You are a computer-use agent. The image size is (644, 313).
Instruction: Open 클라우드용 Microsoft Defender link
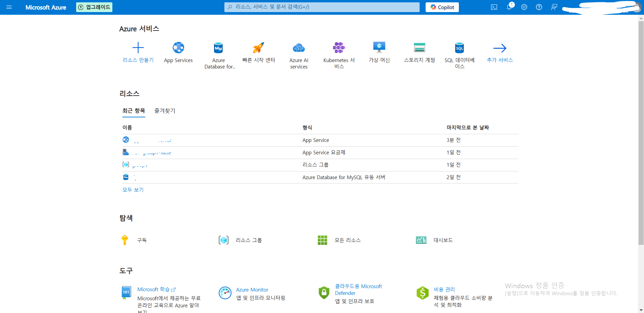coord(358,290)
